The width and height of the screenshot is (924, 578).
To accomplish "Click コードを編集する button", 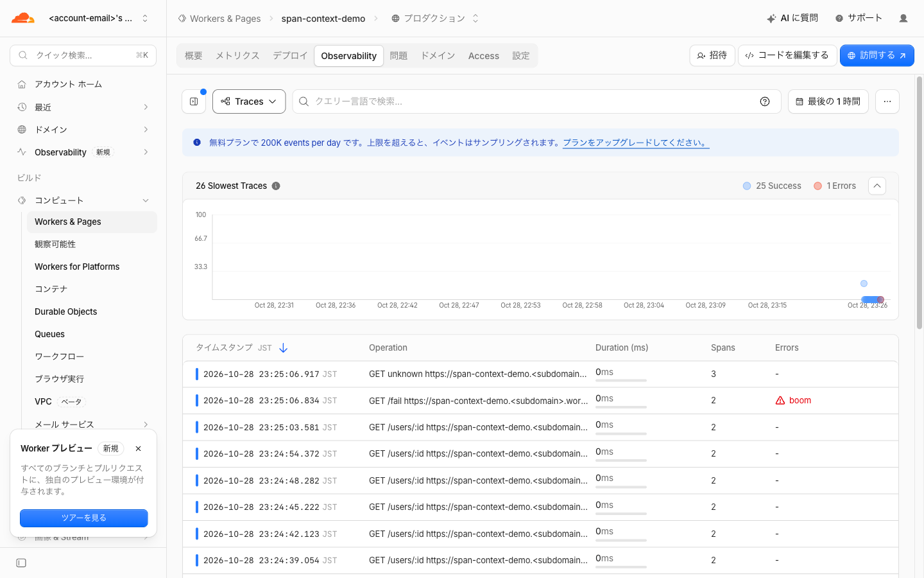I will point(787,56).
